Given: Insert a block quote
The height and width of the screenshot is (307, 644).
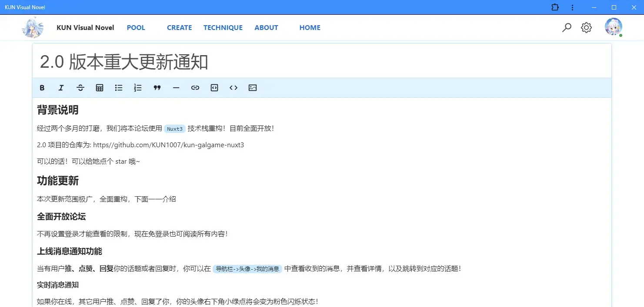Looking at the screenshot, I should point(157,88).
